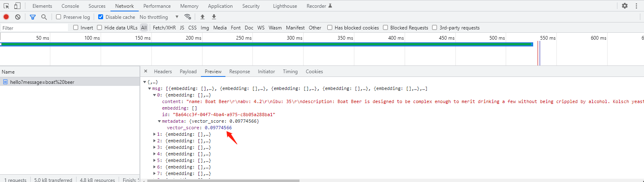View the Timing tab
Viewport: 644px width, 182px height.
pyautogui.click(x=290, y=71)
